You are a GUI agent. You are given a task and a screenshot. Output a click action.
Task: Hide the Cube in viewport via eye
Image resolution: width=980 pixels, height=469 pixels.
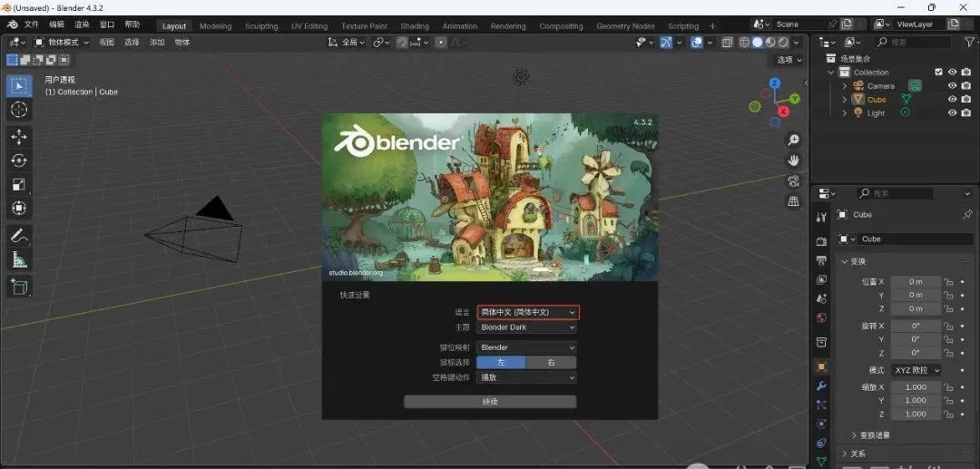click(x=952, y=99)
